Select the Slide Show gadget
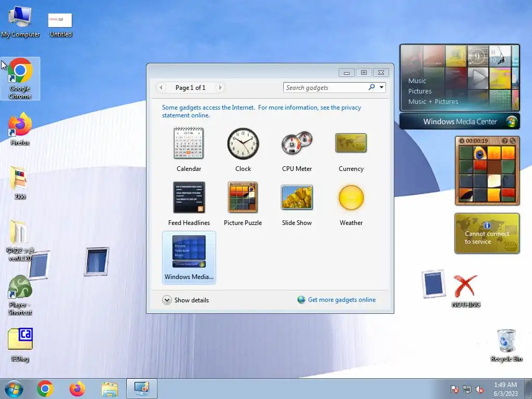This screenshot has height=399, width=532. [x=297, y=204]
